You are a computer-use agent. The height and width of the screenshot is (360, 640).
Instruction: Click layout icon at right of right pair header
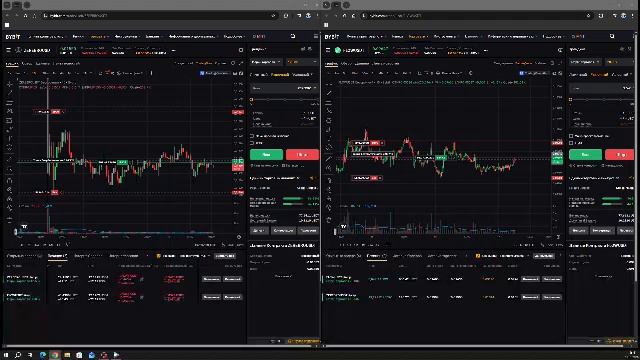[560, 50]
